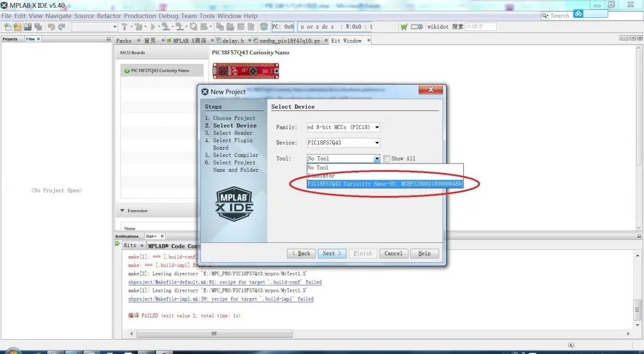This screenshot has width=644, height=354.
Task: Collapse the Extension section
Action: point(122,211)
